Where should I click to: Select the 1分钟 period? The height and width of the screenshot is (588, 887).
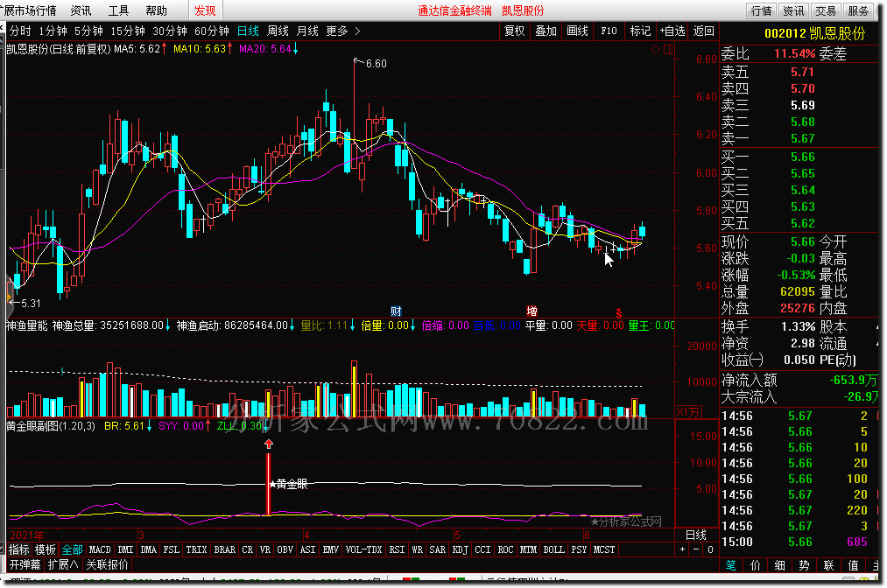tap(53, 31)
